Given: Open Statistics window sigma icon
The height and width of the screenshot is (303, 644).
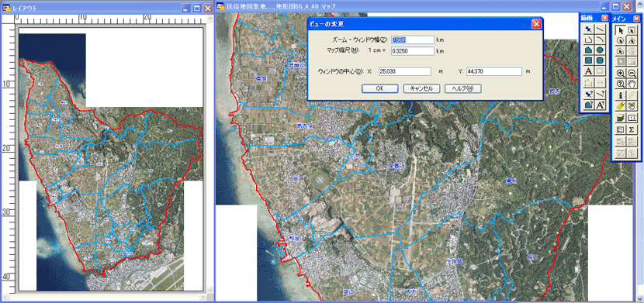Looking at the screenshot, I should [632, 130].
